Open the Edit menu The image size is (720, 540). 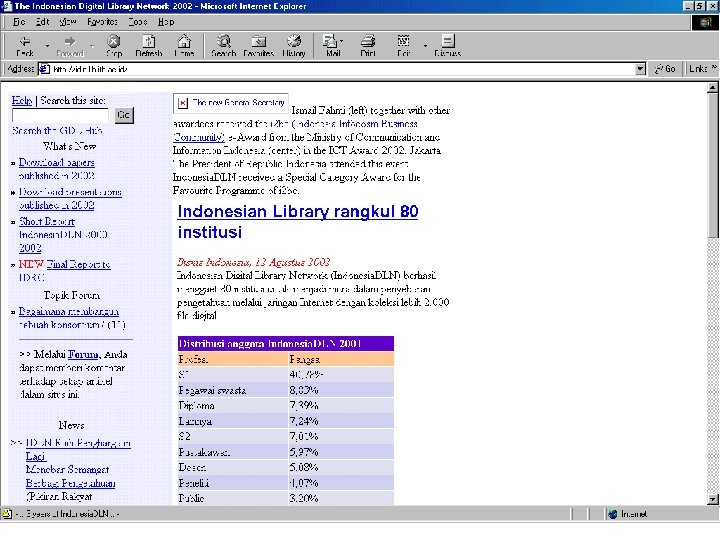click(x=42, y=22)
